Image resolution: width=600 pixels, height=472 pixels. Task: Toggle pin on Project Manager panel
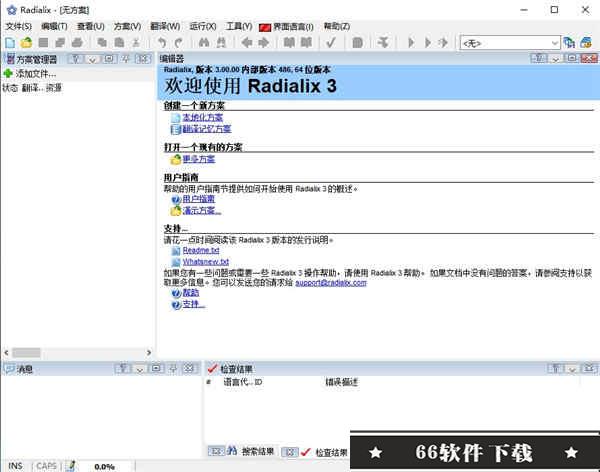[126, 59]
